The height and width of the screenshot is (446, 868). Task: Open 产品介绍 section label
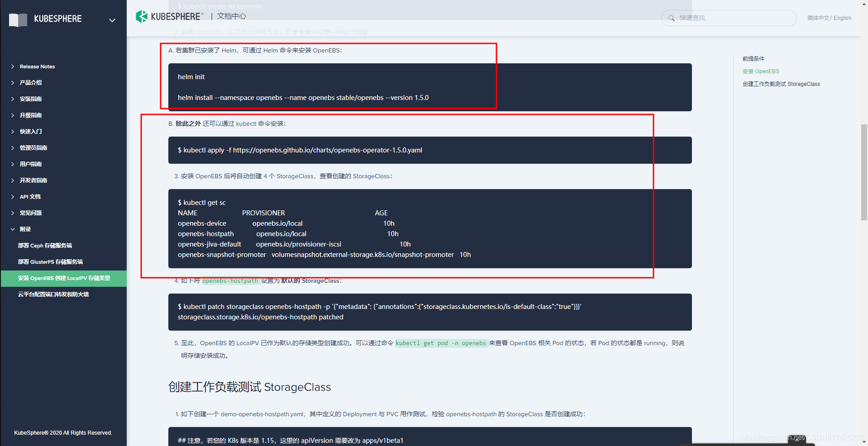coord(31,83)
